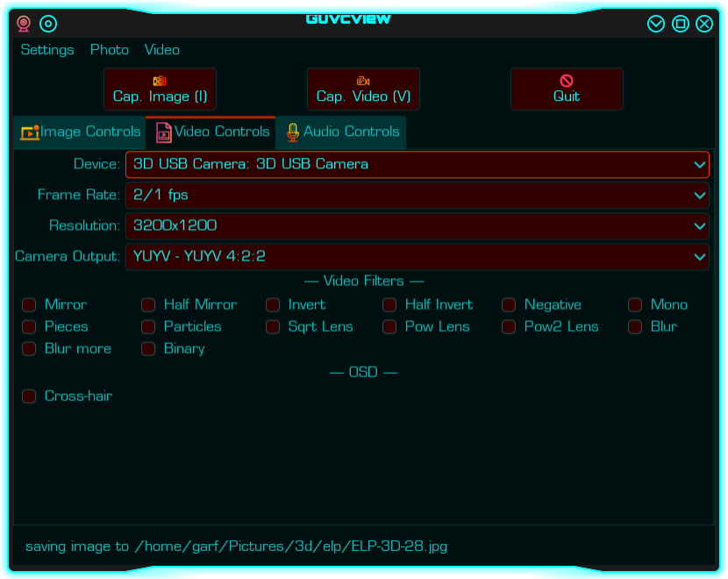Toggle the Half Invert filter
This screenshot has height=579, width=728.
[x=389, y=305]
